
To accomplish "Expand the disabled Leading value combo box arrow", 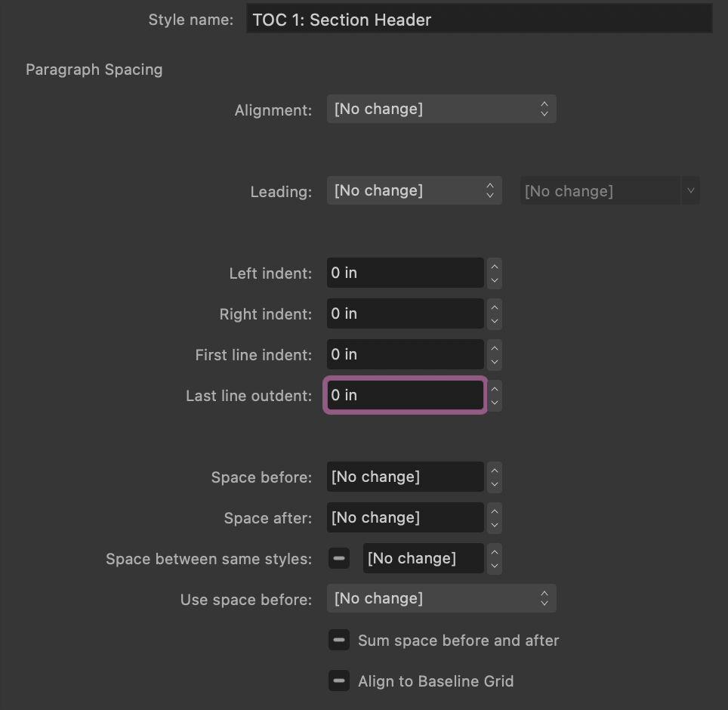I will tap(691, 190).
